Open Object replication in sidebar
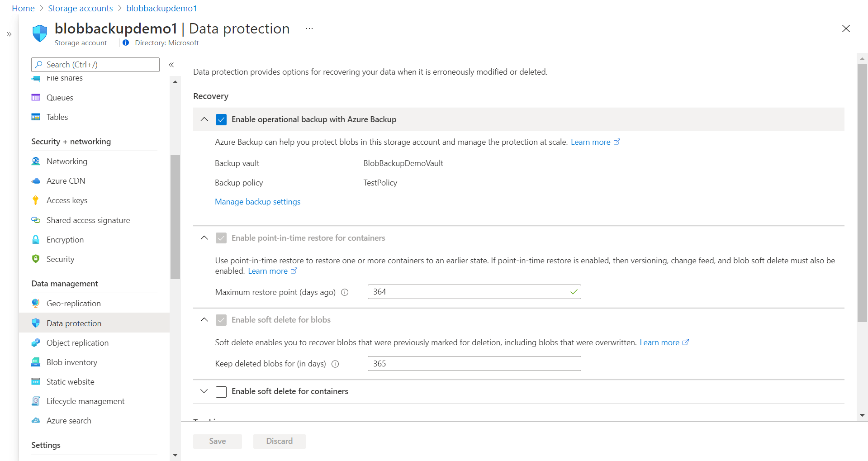The width and height of the screenshot is (868, 461). pos(77,343)
